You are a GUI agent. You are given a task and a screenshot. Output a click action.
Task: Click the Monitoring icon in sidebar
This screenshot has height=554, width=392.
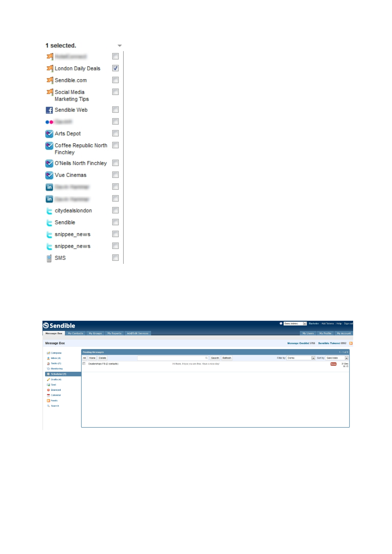pos(48,369)
